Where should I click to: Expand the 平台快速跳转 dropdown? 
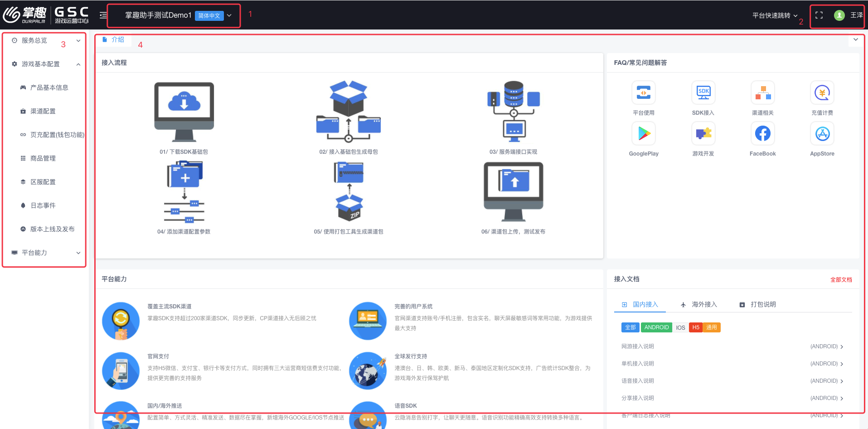[774, 15]
